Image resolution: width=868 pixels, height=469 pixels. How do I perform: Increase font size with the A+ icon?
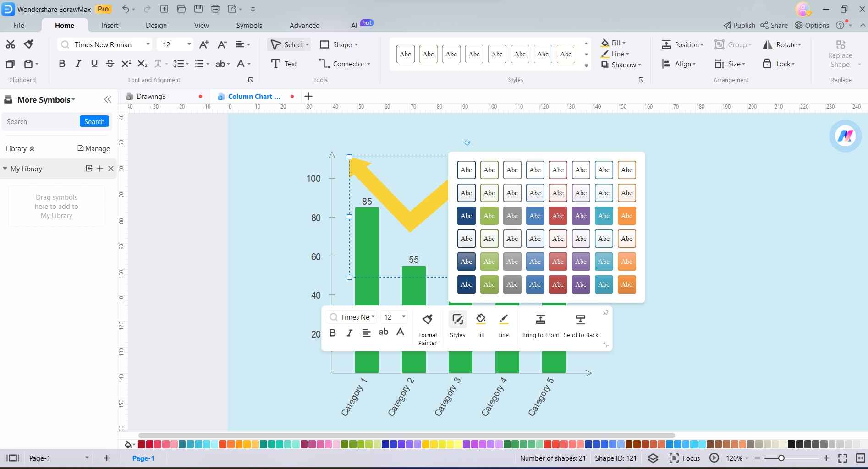tap(203, 44)
